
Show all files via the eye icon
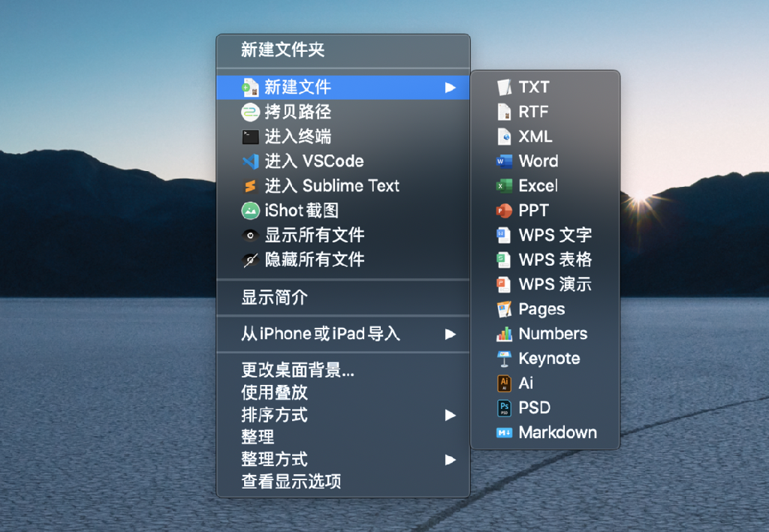[250, 235]
